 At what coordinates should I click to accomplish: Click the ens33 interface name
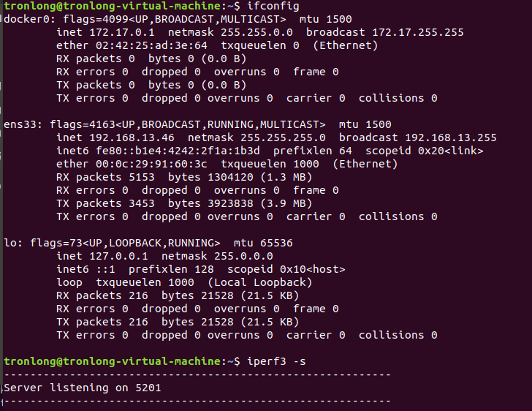[x=20, y=124]
